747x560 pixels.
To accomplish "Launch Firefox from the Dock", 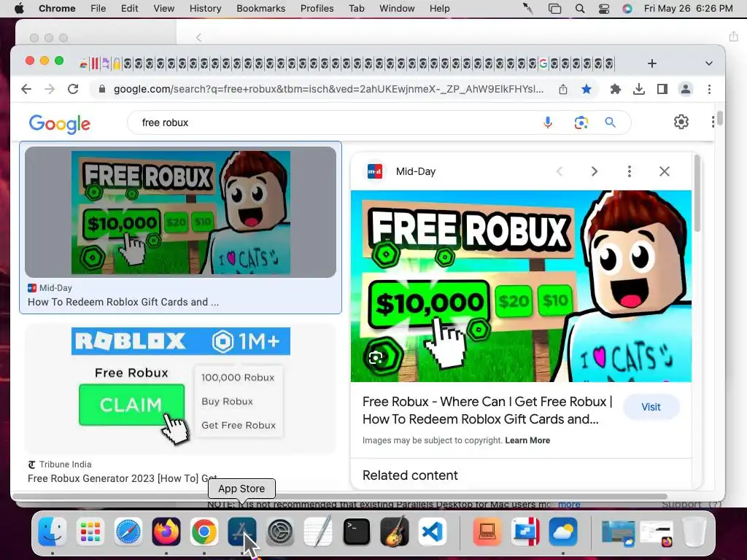I will (166, 532).
